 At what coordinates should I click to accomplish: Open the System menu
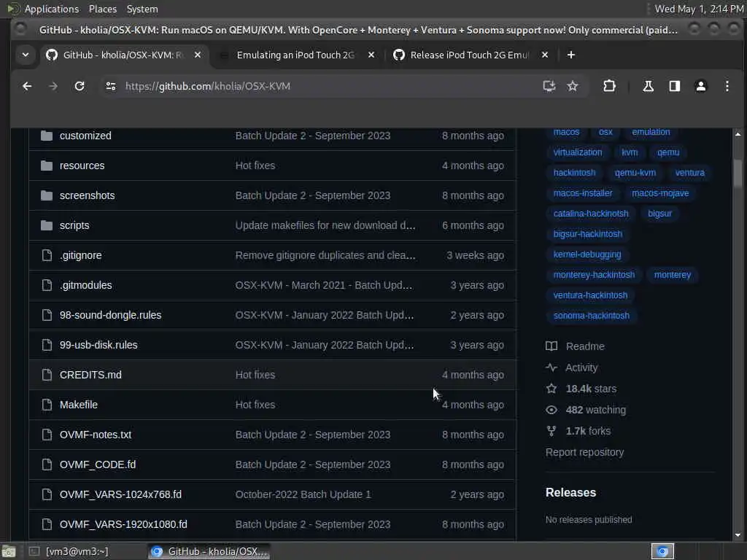tap(142, 9)
